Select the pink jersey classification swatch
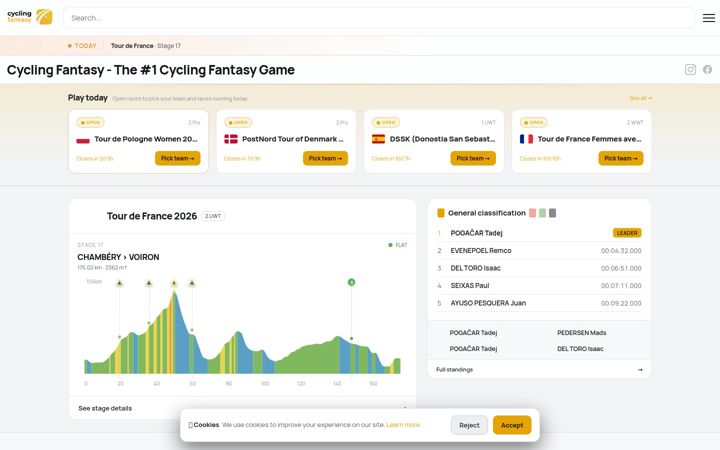 (532, 213)
